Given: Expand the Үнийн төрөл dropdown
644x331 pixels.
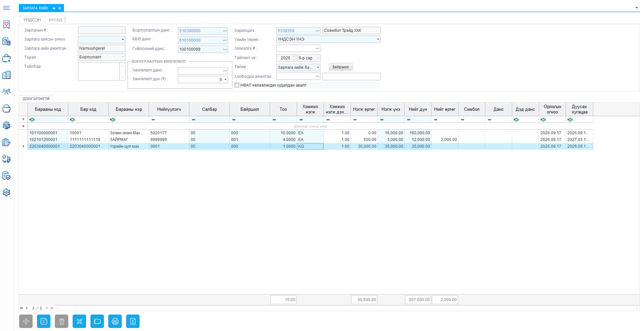Looking at the screenshot, I should click(x=378, y=40).
